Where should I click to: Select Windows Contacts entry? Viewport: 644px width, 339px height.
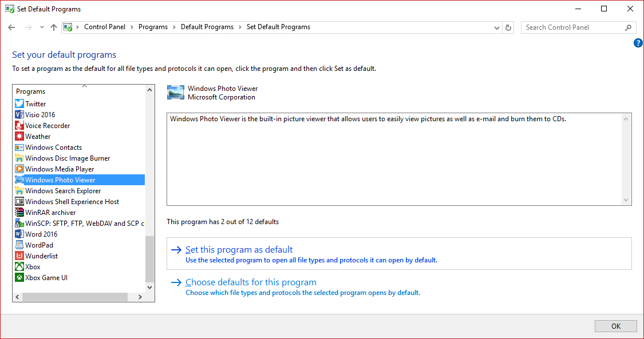click(x=53, y=147)
